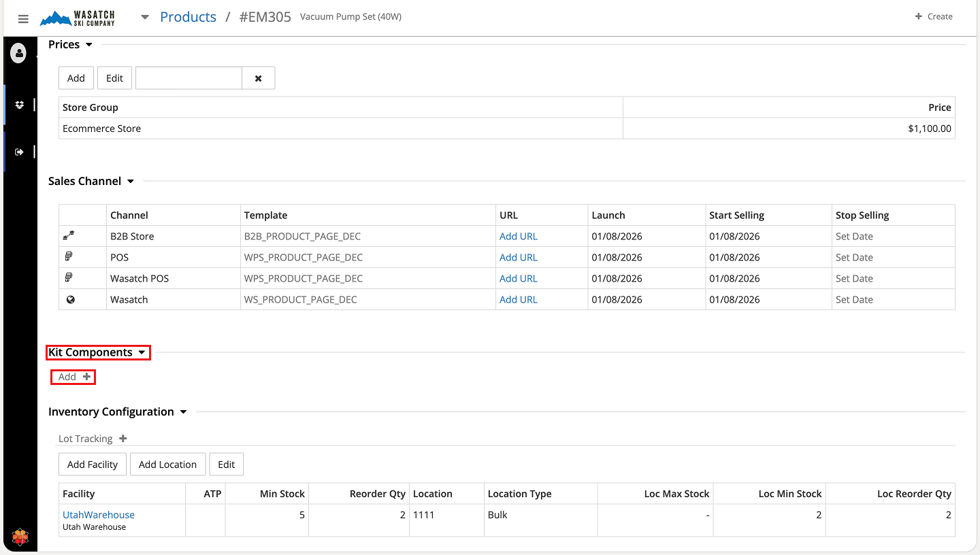Click the Add Facility button
Viewport: 980px width, 555px height.
(x=93, y=465)
